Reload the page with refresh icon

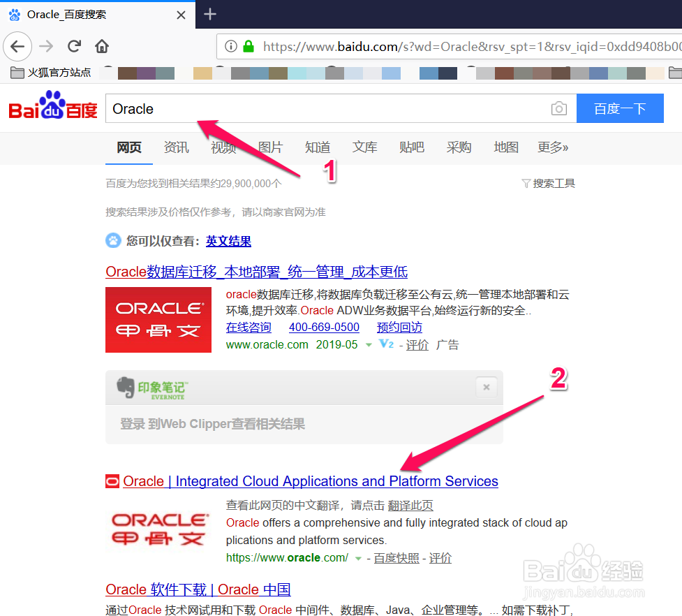pyautogui.click(x=75, y=46)
